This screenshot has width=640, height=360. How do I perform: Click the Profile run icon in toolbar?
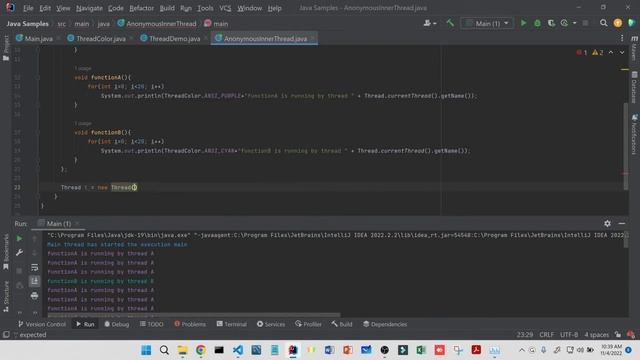[564, 23]
